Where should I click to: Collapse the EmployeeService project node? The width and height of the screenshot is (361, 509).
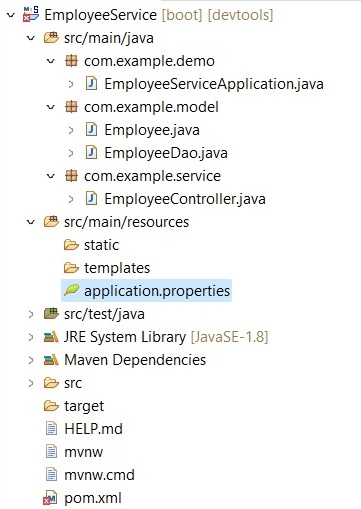(11, 15)
